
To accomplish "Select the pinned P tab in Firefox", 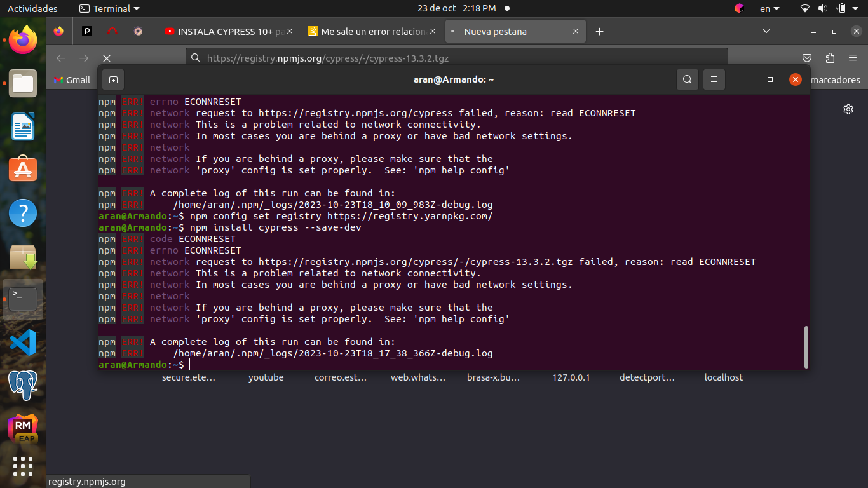I will click(x=87, y=31).
